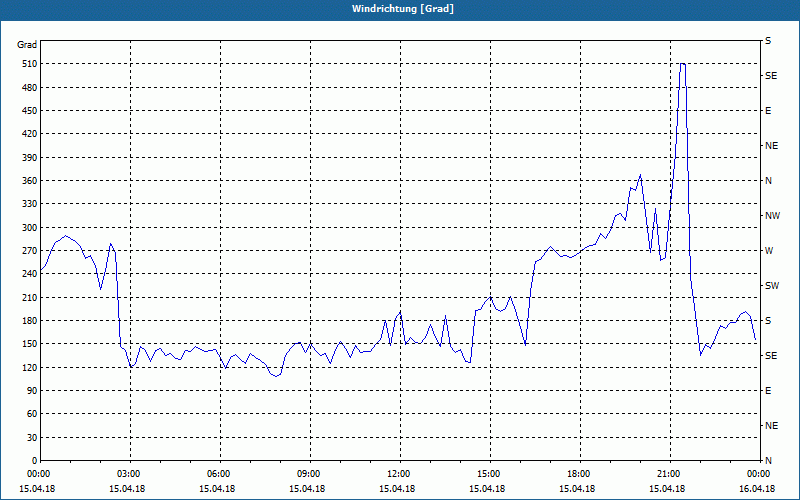Click the W compass label
This screenshot has height=500, width=800.
coord(769,251)
